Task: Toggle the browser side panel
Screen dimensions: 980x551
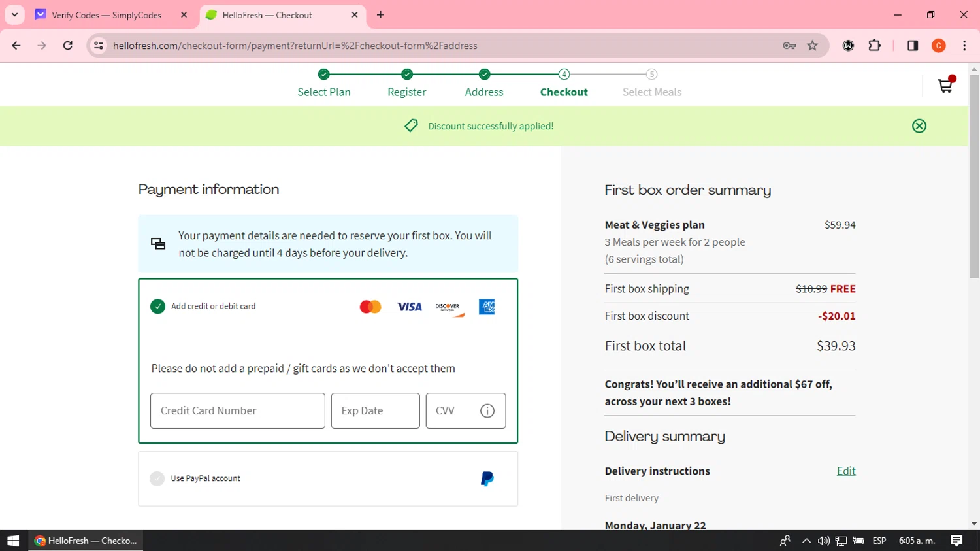Action: pos(913,46)
